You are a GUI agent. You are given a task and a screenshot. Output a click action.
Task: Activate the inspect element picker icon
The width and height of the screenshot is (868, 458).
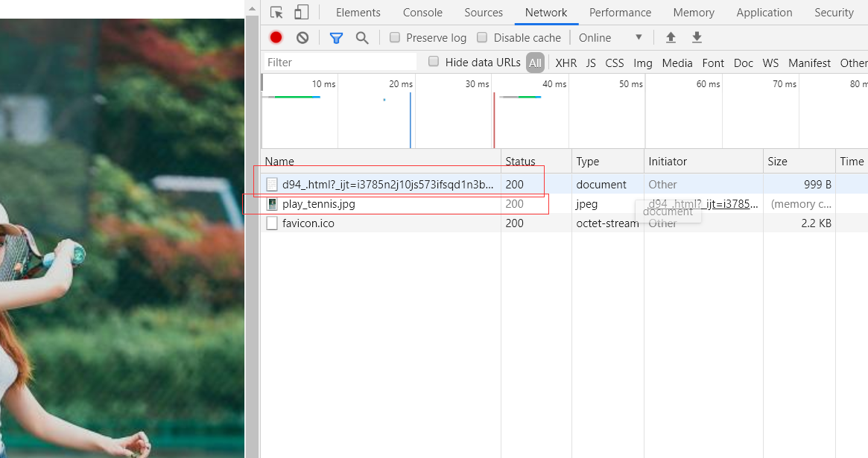tap(276, 12)
